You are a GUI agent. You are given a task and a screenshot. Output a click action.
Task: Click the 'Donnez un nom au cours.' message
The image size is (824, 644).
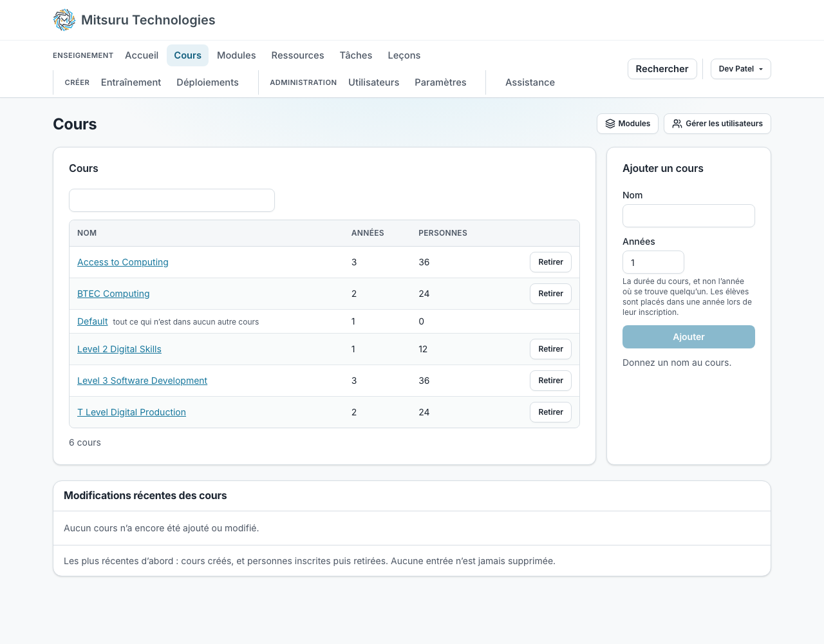[x=677, y=363]
